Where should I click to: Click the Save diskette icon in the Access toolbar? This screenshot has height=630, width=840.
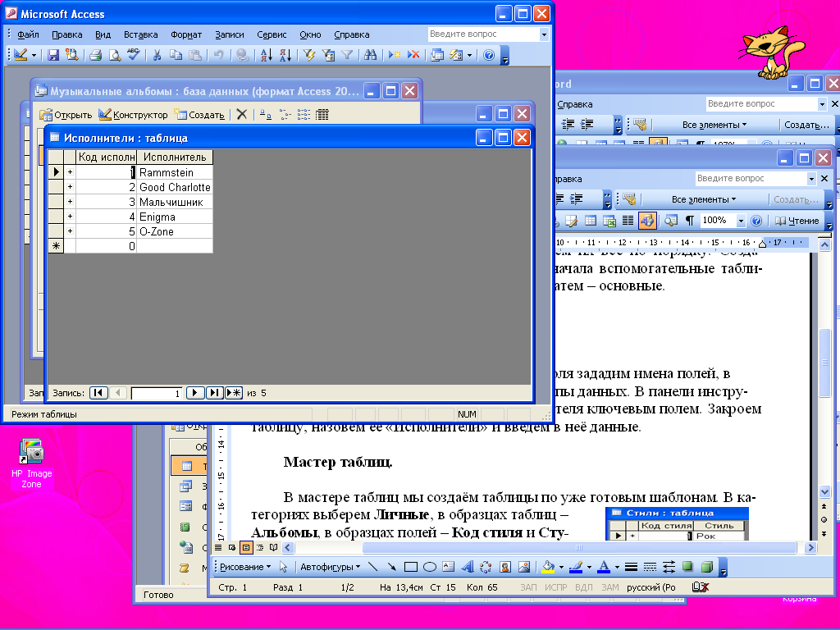point(52,55)
